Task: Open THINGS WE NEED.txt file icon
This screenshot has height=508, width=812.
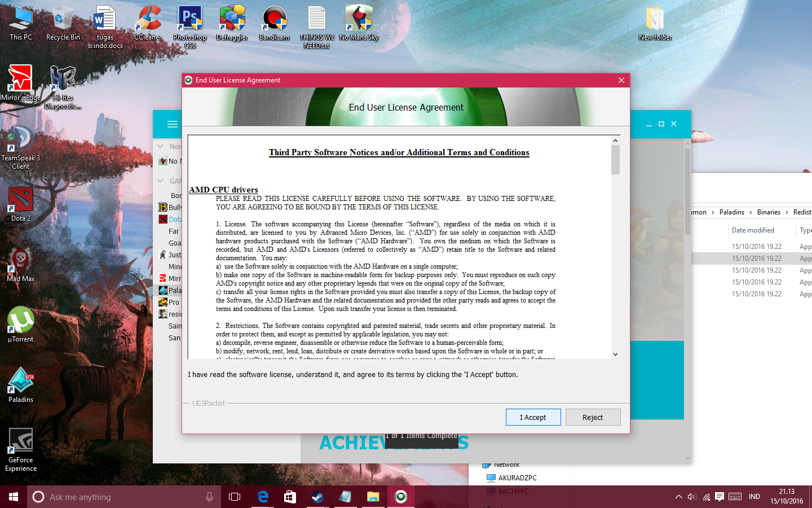Action: pos(317,27)
